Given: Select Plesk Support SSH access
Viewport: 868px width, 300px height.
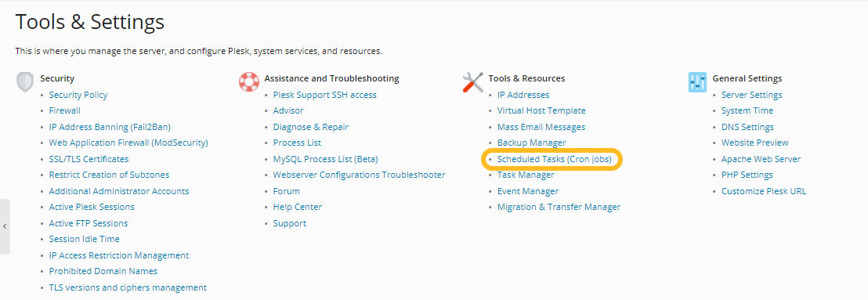Looking at the screenshot, I should (324, 95).
